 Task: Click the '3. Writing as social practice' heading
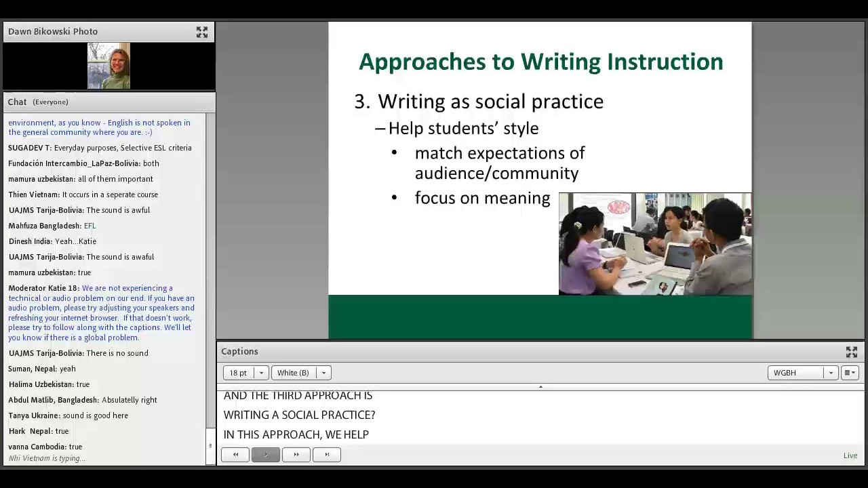[x=479, y=102]
